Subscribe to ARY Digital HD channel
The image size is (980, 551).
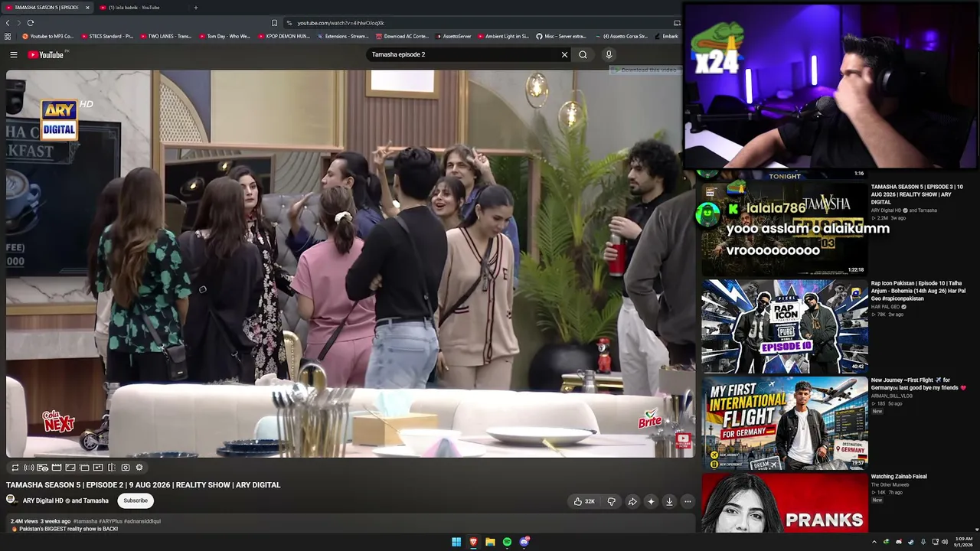[136, 500]
